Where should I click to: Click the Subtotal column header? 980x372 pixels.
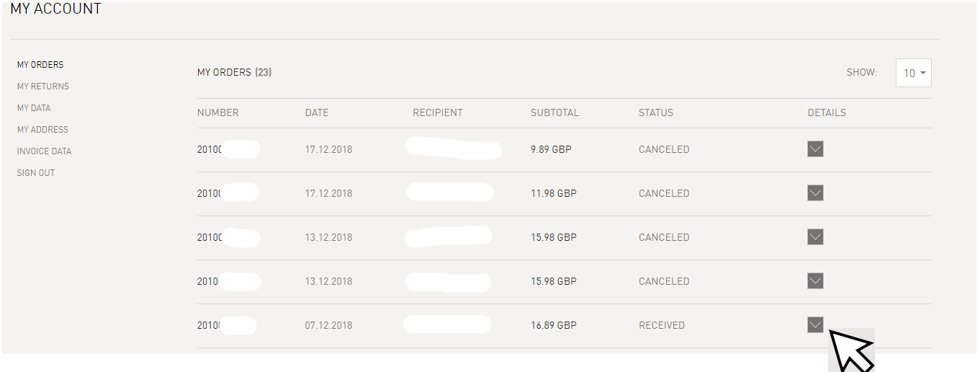(554, 113)
